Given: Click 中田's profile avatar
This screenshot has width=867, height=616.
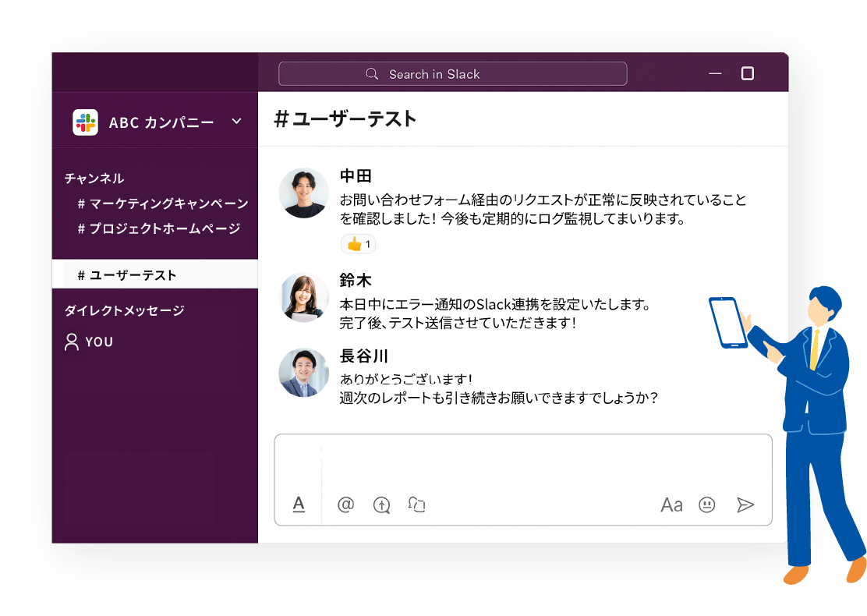Looking at the screenshot, I should pyautogui.click(x=303, y=193).
